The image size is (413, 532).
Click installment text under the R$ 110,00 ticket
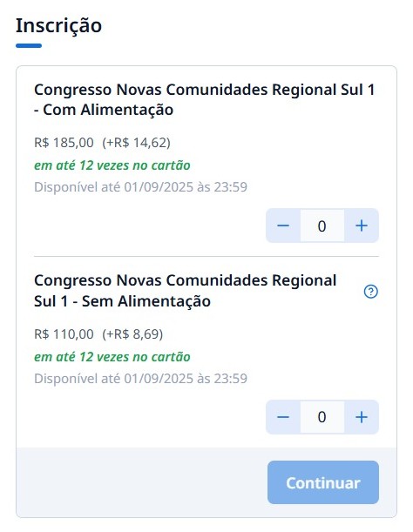pyautogui.click(x=112, y=357)
